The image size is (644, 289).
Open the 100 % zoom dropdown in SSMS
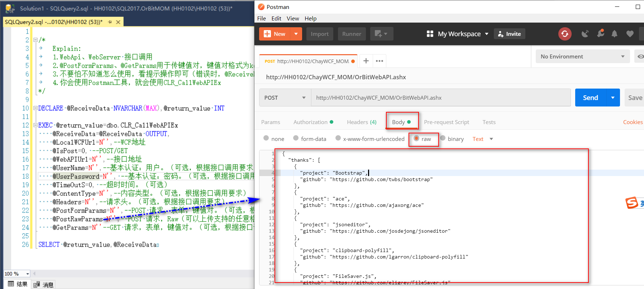(28, 274)
